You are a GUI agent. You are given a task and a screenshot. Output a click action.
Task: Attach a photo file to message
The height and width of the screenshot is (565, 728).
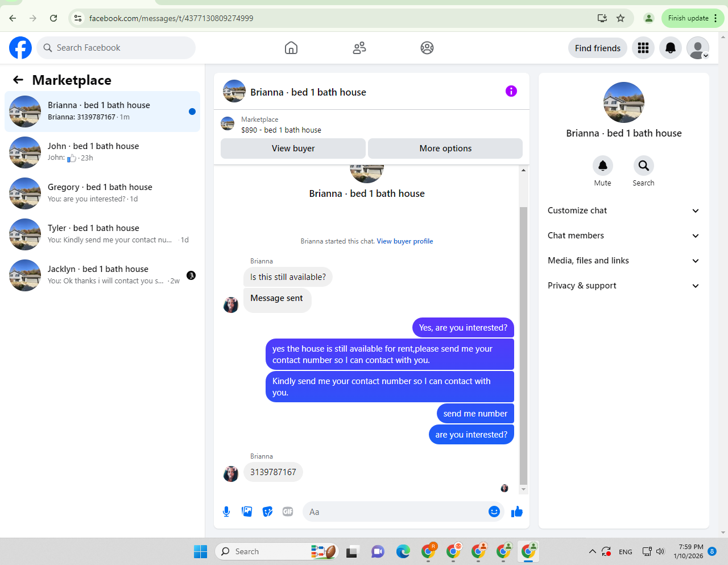point(247,512)
